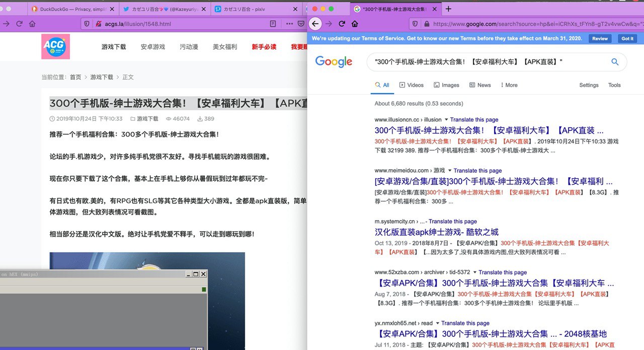Click the Pocket save icon
Screen dimensions: 644x350
301,24
